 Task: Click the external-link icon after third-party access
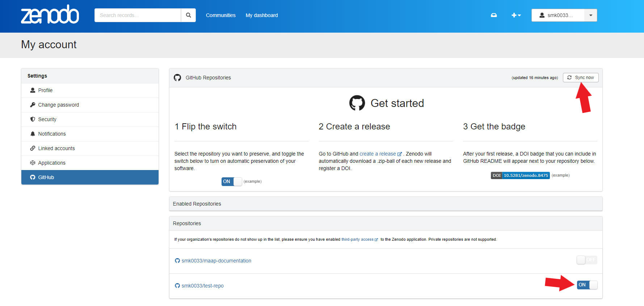(x=376, y=240)
